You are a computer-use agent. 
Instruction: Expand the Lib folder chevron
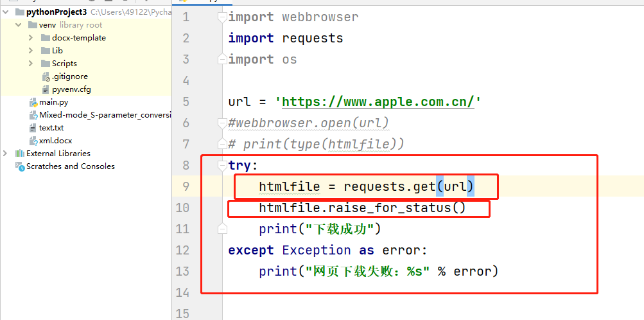point(31,51)
